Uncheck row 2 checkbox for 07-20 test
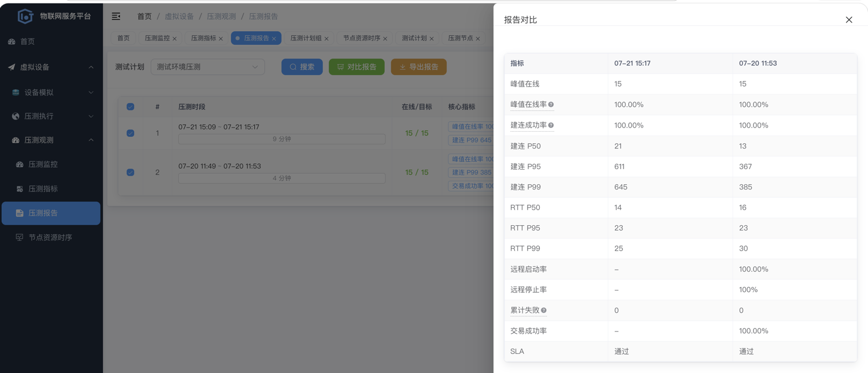 click(x=131, y=172)
